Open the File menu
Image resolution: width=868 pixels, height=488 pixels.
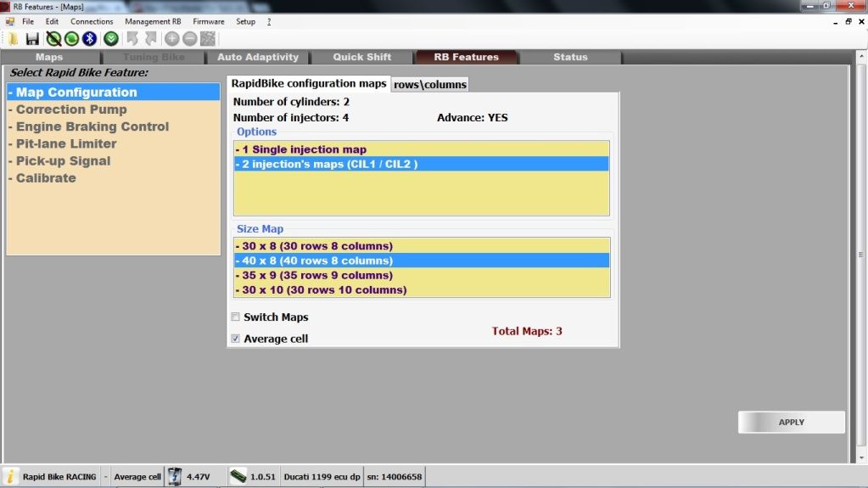pyautogui.click(x=28, y=21)
